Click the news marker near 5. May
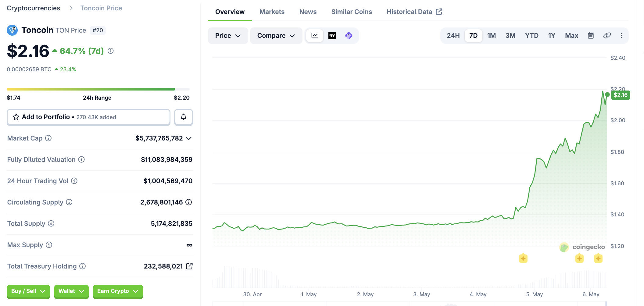This screenshot has height=306, width=644. tap(523, 258)
